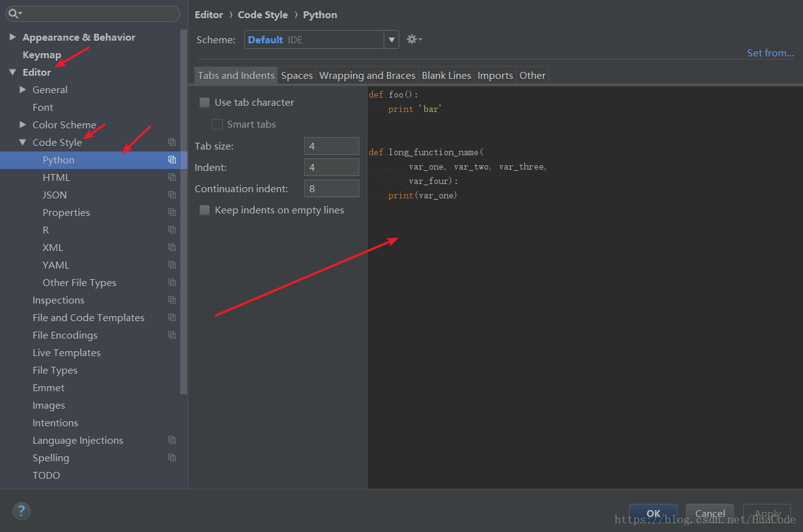Focus the settings search box
Image resolution: width=803 pixels, height=532 pixels.
pos(93,13)
